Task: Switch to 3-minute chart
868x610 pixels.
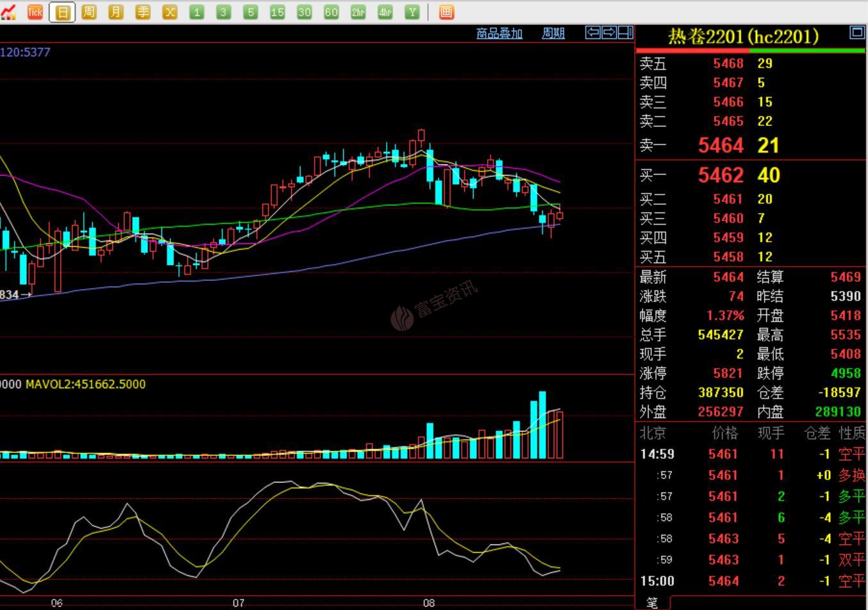Action: click(x=224, y=12)
